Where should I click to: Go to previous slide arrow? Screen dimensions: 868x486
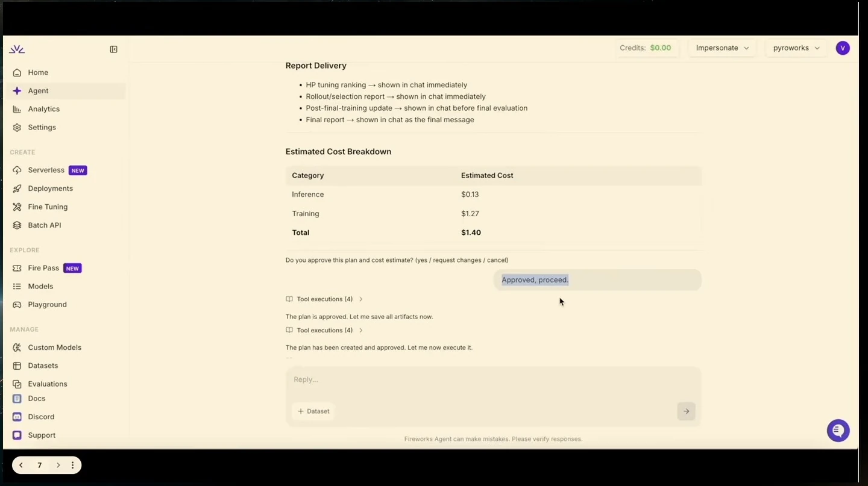click(21, 466)
